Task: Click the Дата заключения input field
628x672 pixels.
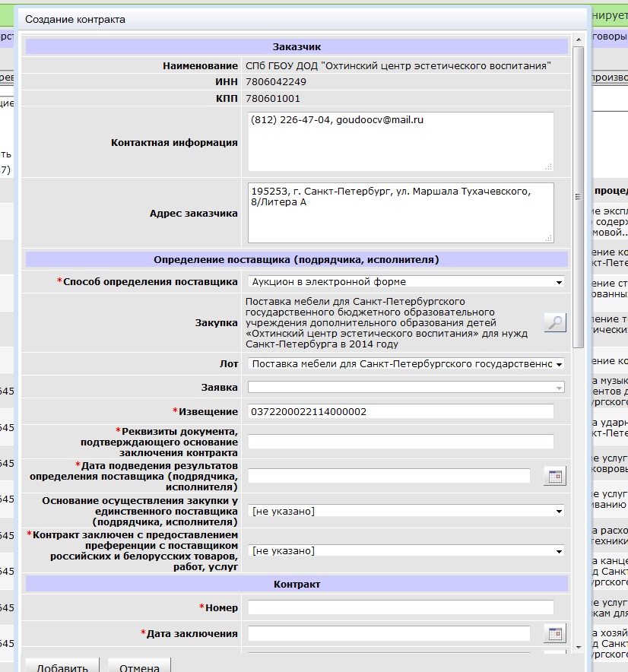Action: click(x=389, y=633)
